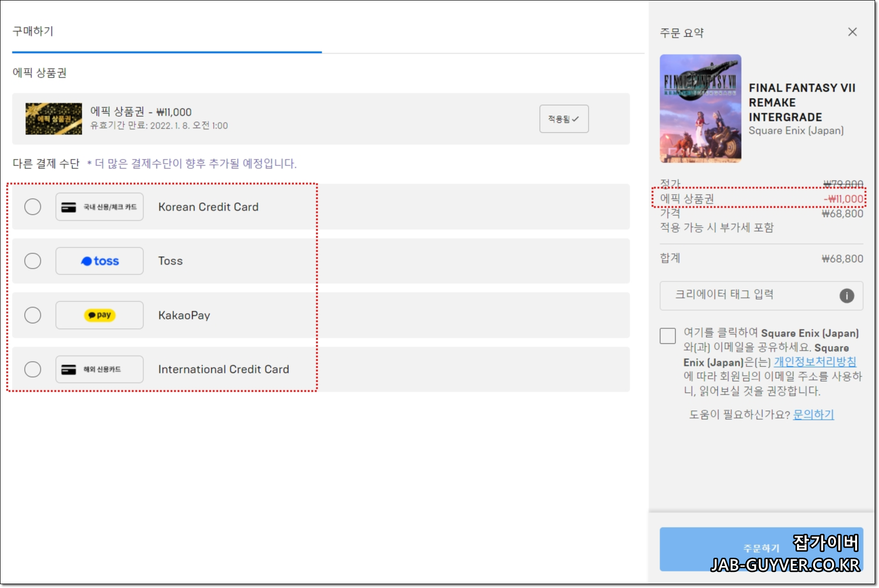Click the 도움이 필요하신가요? help text

739,414
